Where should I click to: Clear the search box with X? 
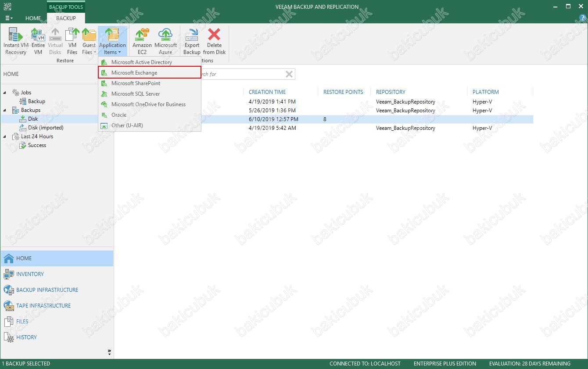click(x=289, y=74)
